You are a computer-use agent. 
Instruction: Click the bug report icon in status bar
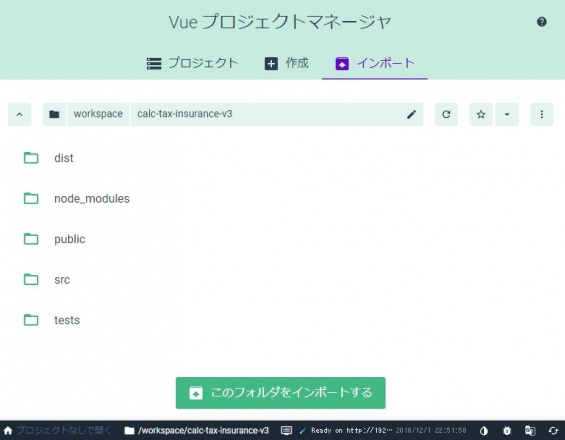tap(507, 430)
